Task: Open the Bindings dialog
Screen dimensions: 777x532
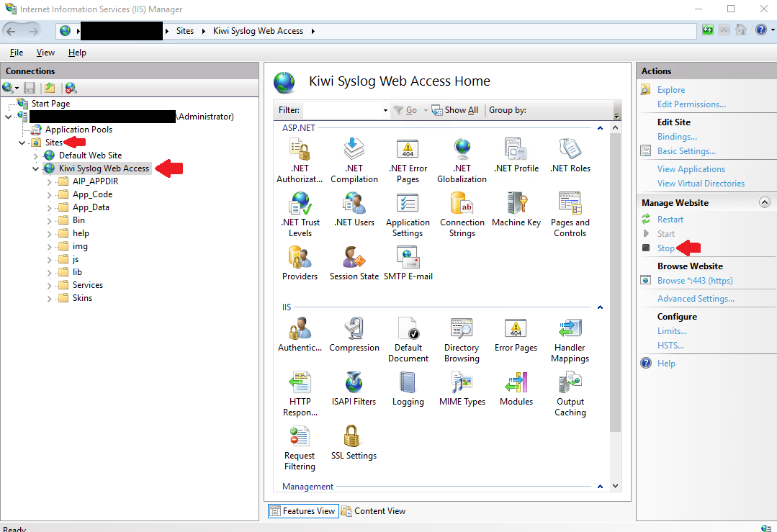Action: pyautogui.click(x=676, y=136)
